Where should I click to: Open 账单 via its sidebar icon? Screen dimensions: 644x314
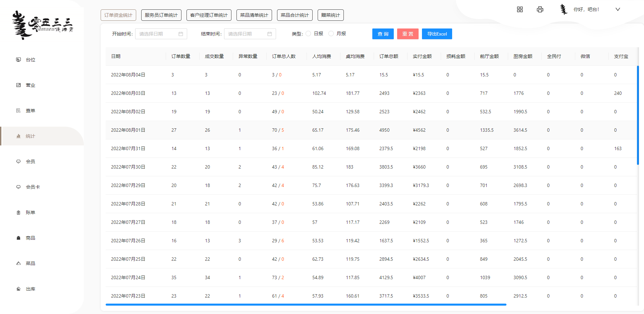(18, 212)
